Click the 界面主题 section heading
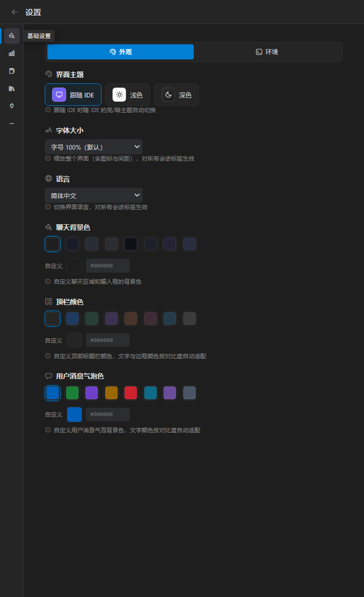 [x=70, y=75]
